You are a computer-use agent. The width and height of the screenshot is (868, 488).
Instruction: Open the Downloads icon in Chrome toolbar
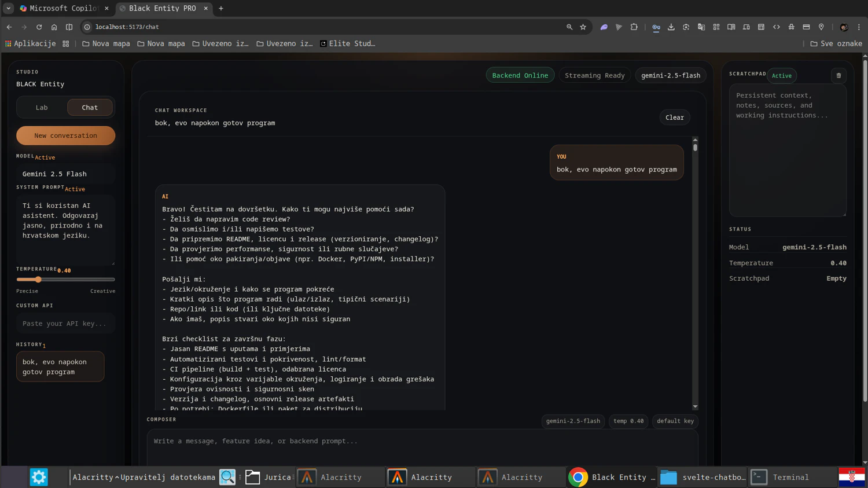point(671,27)
